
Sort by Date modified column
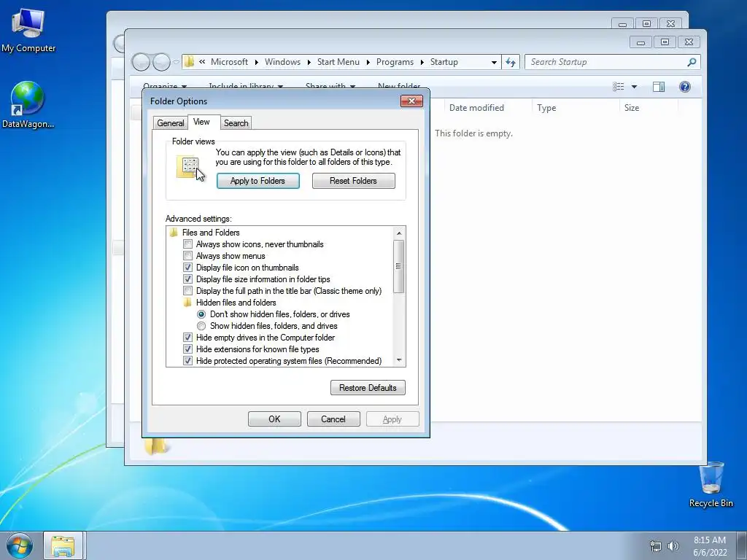click(x=476, y=108)
